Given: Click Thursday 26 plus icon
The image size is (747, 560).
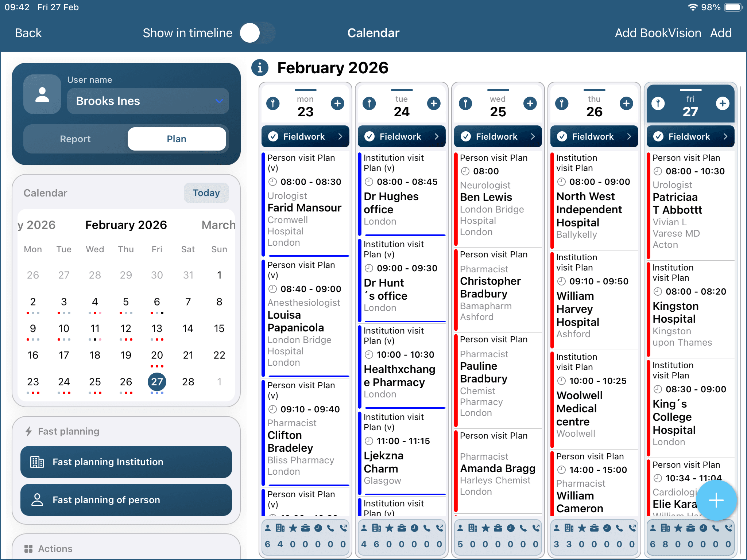Looking at the screenshot, I should [626, 104].
